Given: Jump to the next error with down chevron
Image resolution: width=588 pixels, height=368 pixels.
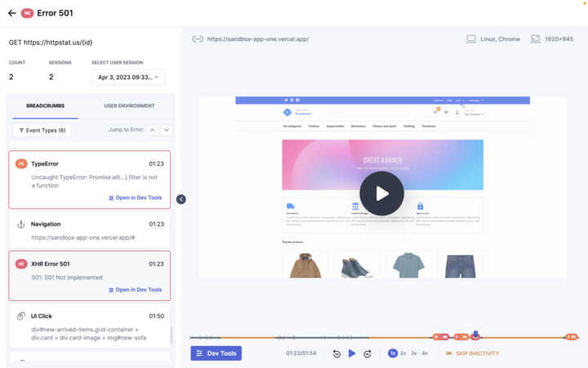Looking at the screenshot, I should tap(167, 130).
